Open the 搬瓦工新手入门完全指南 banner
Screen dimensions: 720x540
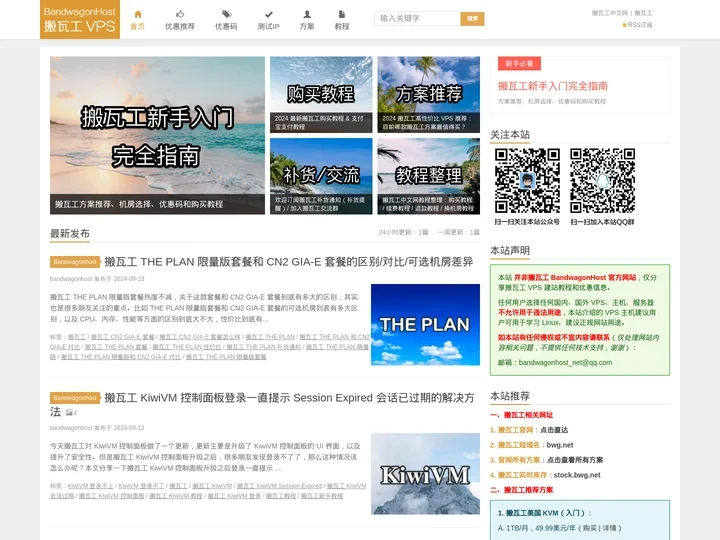coord(158,135)
